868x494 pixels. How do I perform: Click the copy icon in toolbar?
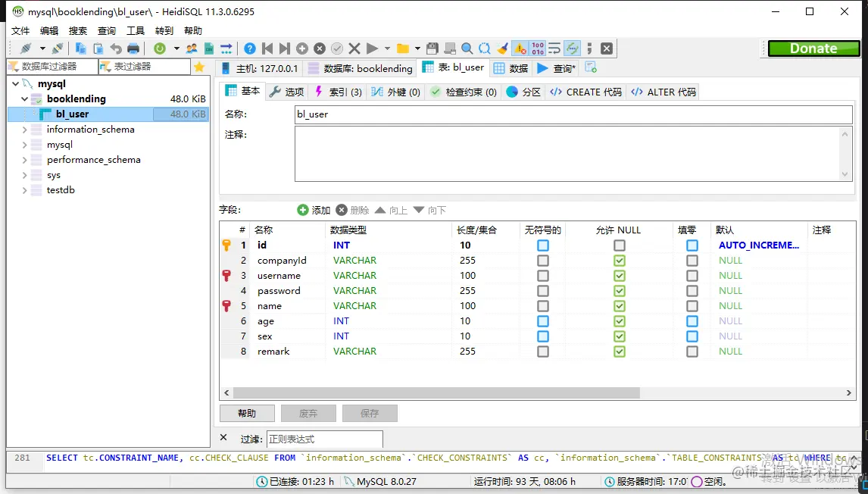coord(81,48)
